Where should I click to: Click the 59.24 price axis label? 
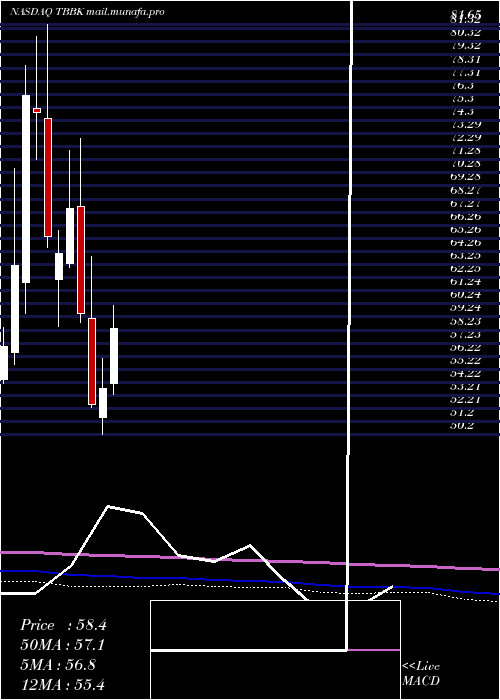pyautogui.click(x=466, y=308)
